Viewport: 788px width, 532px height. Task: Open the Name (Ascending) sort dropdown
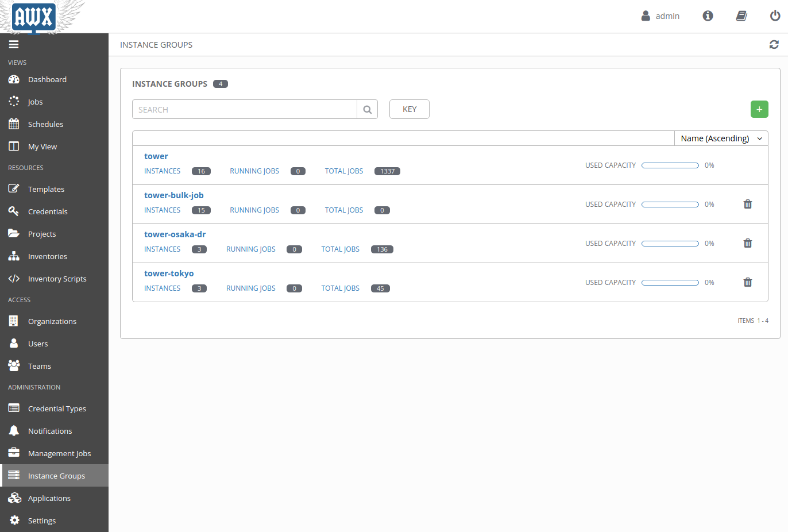pos(721,138)
